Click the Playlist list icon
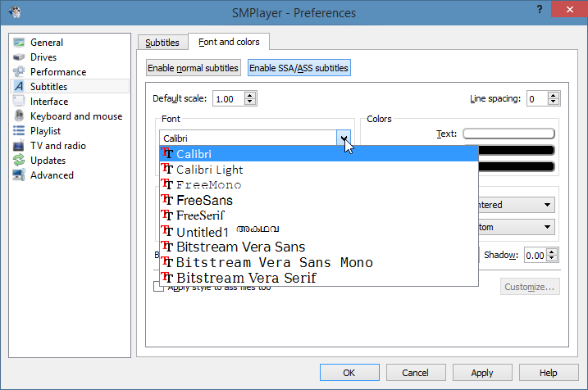 point(19,131)
